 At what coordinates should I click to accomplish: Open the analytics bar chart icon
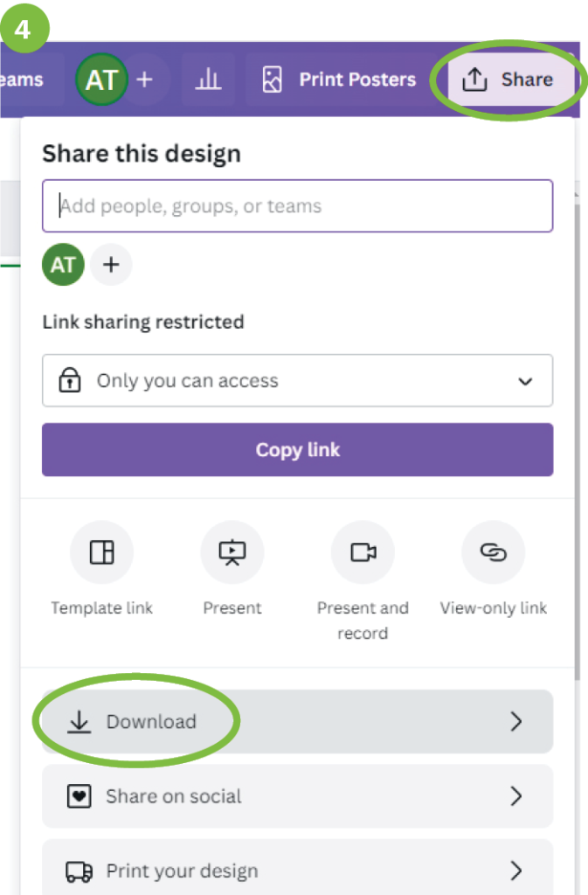(x=208, y=80)
